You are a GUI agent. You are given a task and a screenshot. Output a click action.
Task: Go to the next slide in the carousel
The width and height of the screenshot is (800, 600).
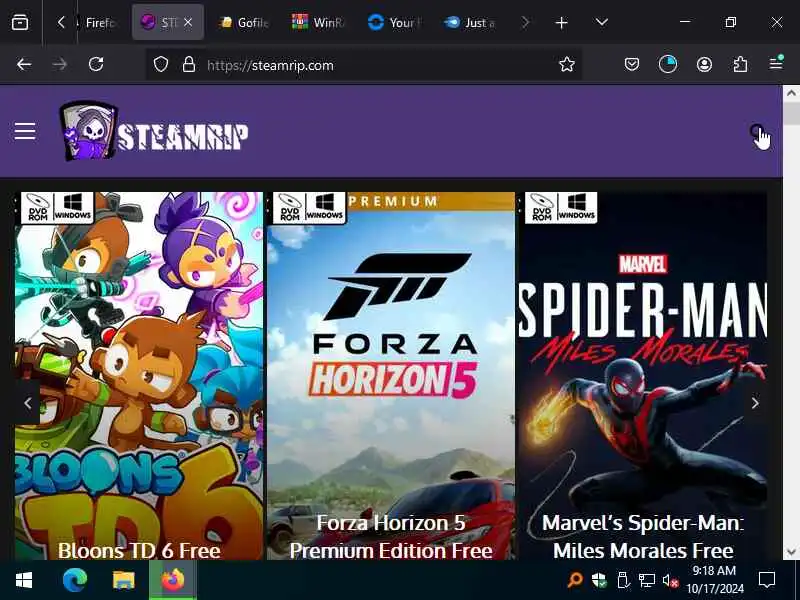coord(755,403)
